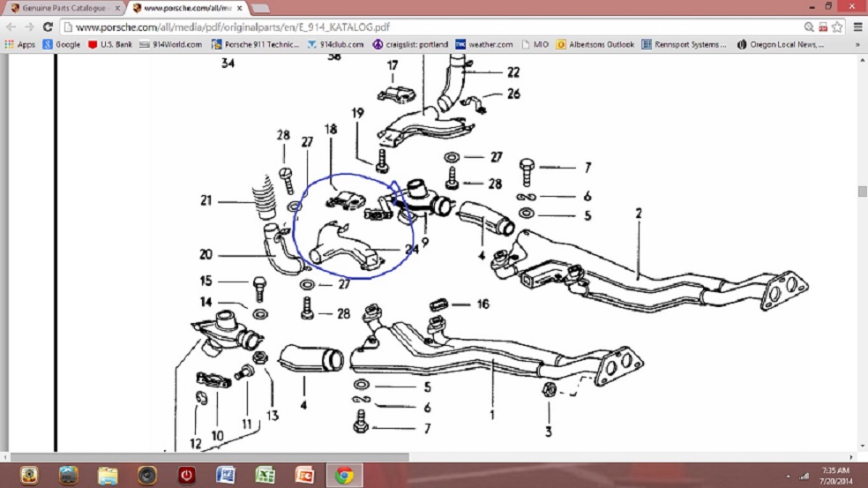Viewport: 868px width, 488px height.
Task: Bookmark this page with the star icon
Action: click(835, 27)
